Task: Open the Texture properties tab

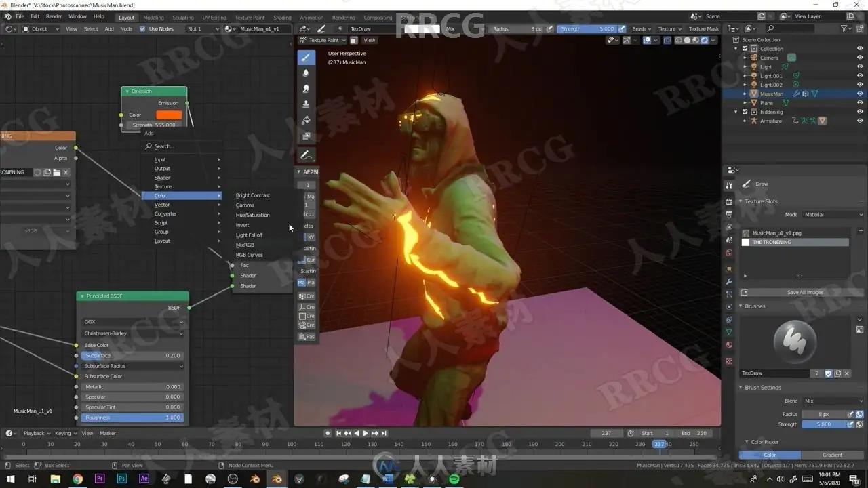Action: tap(729, 361)
